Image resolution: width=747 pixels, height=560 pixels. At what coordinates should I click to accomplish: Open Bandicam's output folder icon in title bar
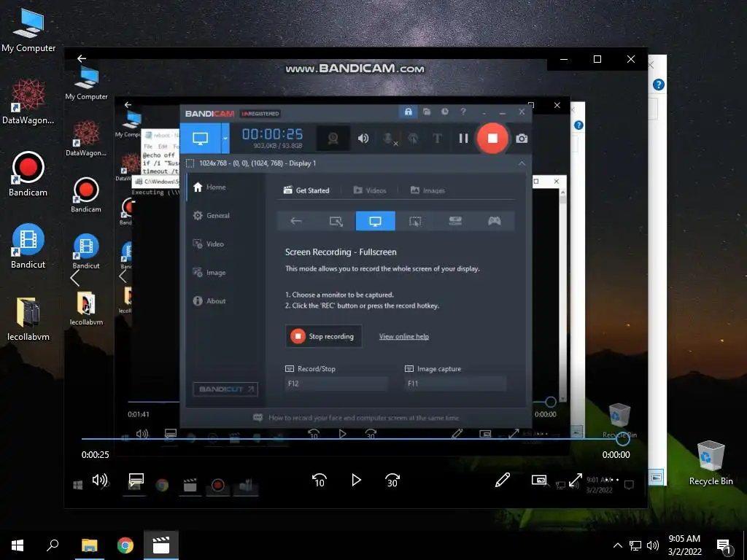(x=427, y=112)
